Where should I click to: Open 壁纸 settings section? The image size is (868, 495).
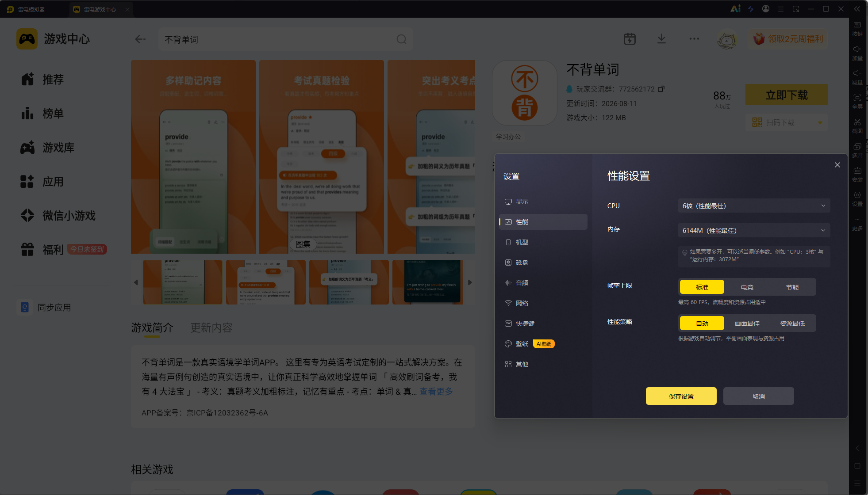(x=543, y=344)
